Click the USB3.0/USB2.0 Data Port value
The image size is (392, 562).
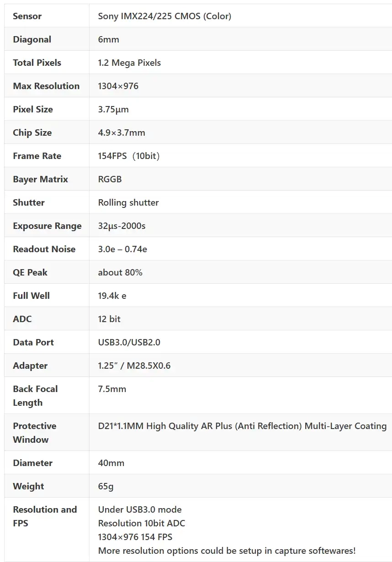pos(129,343)
